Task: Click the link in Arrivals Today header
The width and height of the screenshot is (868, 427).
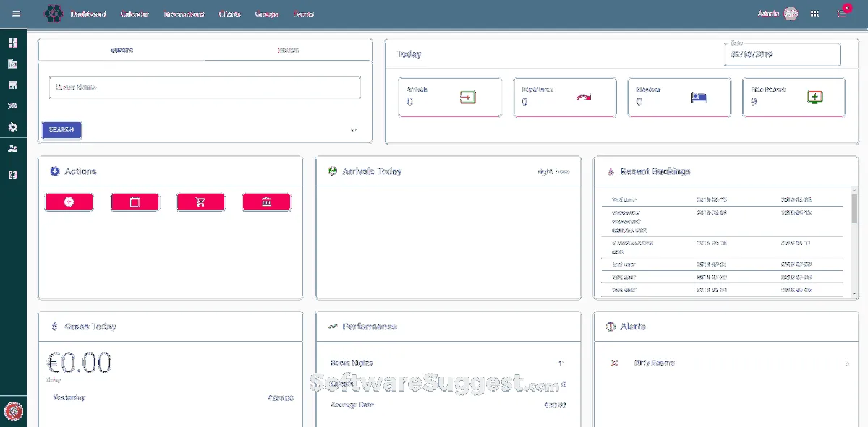Action: (x=553, y=171)
